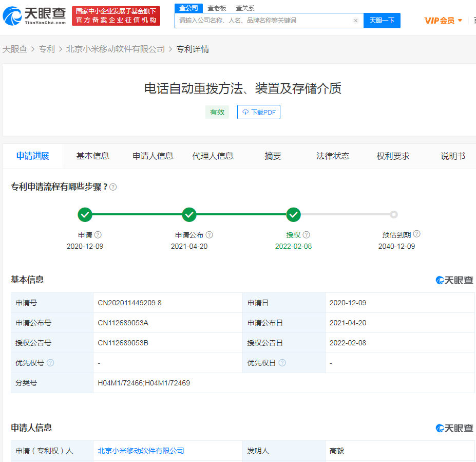Switch to the 查关系 search tab
Image resolution: width=476 pixels, height=462 pixels.
pyautogui.click(x=244, y=8)
